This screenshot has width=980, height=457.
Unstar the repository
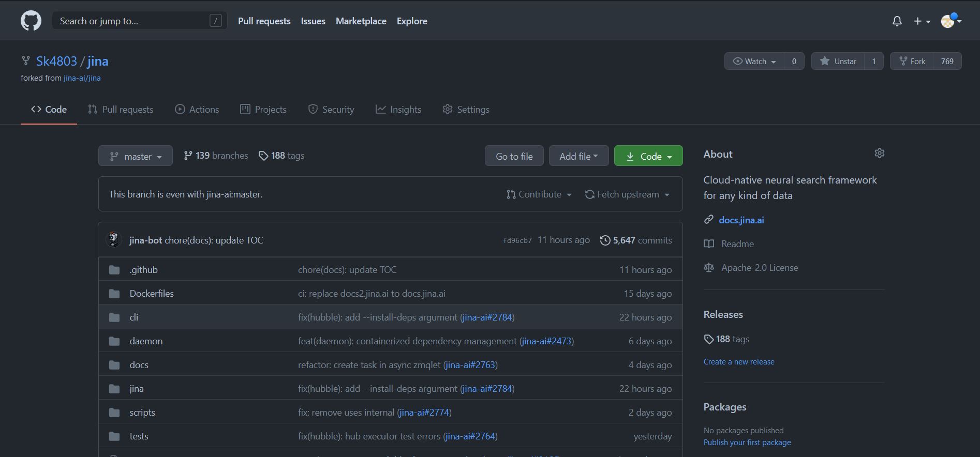[x=838, y=61]
